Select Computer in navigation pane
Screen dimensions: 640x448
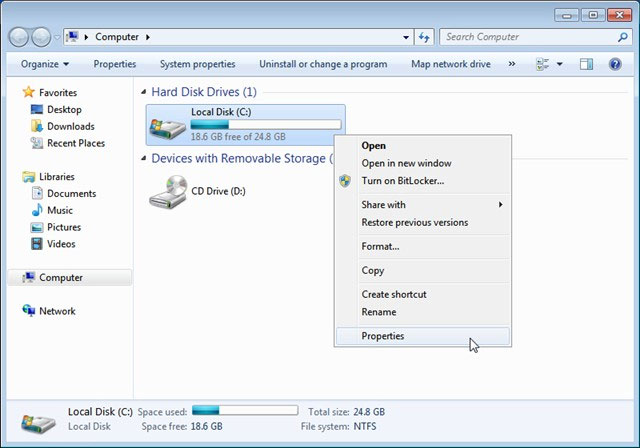tap(70, 277)
